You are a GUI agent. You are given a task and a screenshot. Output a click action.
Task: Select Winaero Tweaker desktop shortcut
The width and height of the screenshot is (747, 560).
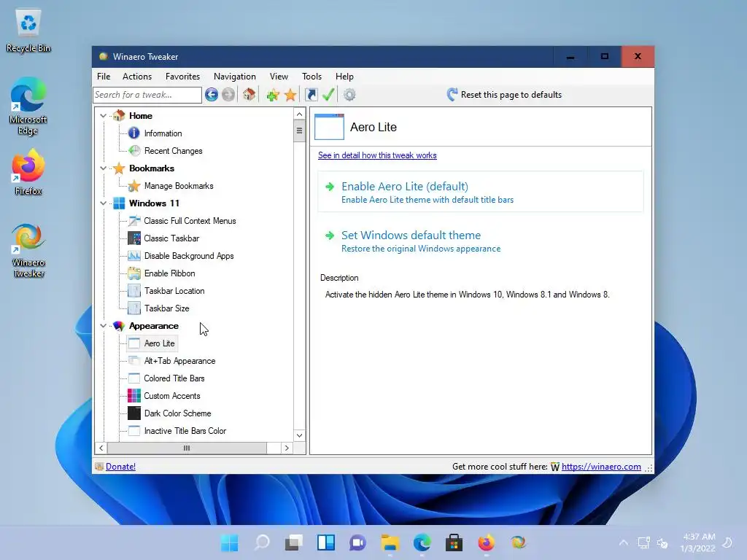[28, 251]
